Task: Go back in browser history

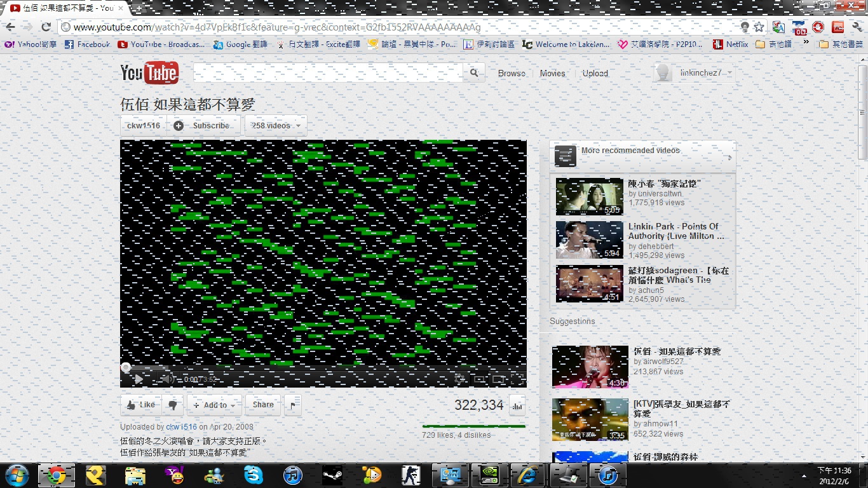Action: tap(11, 27)
